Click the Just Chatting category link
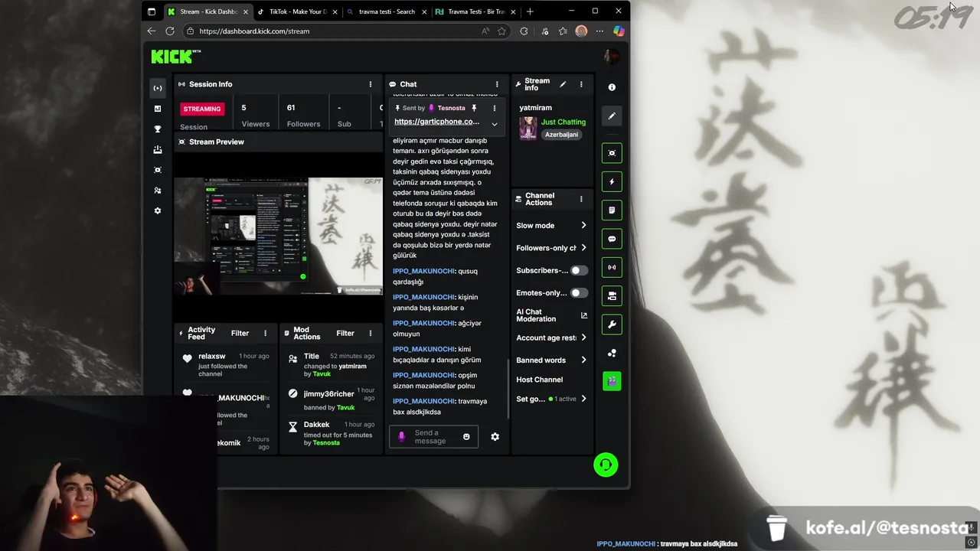 tap(563, 122)
